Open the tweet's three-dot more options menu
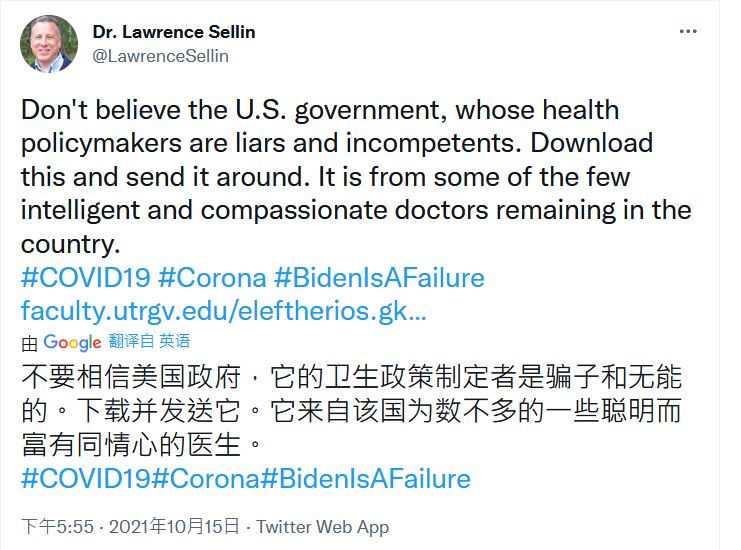Screen dimensions: 741x550 point(688,31)
